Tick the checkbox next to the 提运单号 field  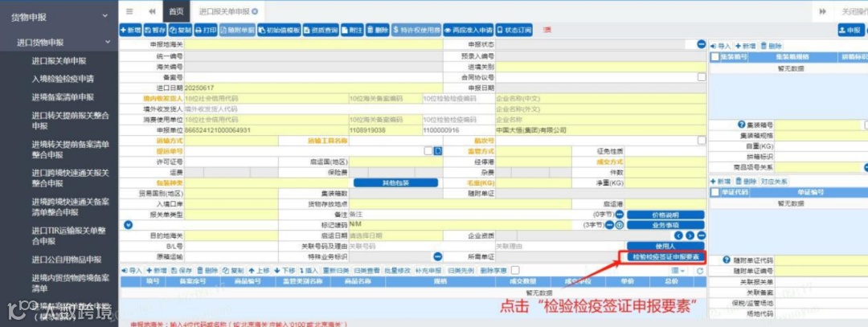[428, 150]
